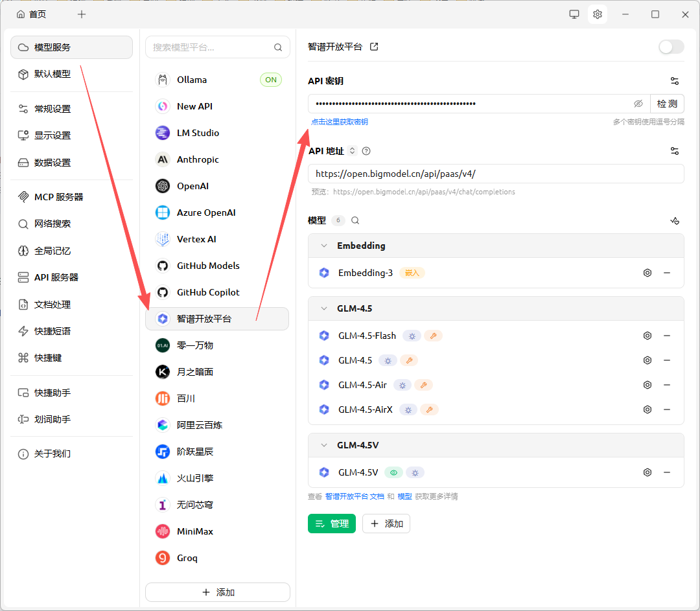Open 默认模型 in the settings sidebar
This screenshot has width=700, height=611.
pyautogui.click(x=52, y=74)
